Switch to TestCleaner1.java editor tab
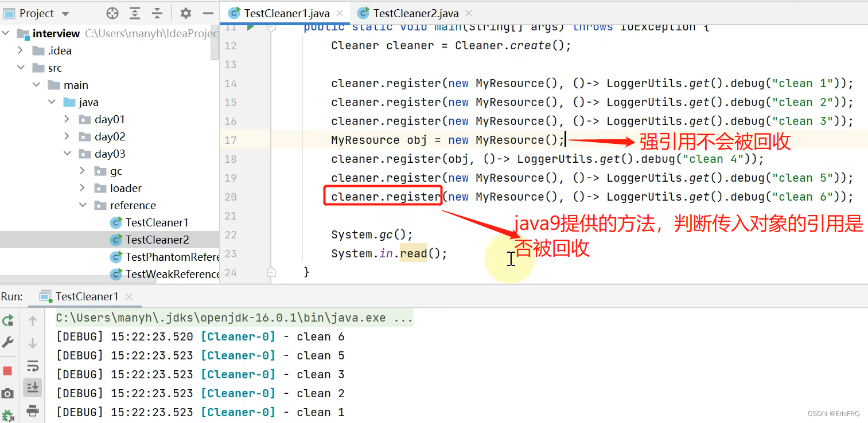 pos(286,13)
